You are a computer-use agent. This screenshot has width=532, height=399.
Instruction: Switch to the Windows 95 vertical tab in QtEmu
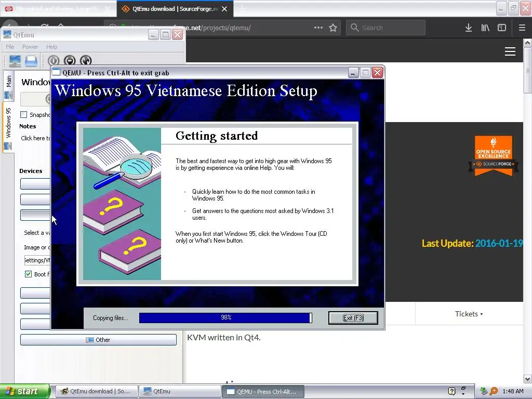click(x=8, y=127)
